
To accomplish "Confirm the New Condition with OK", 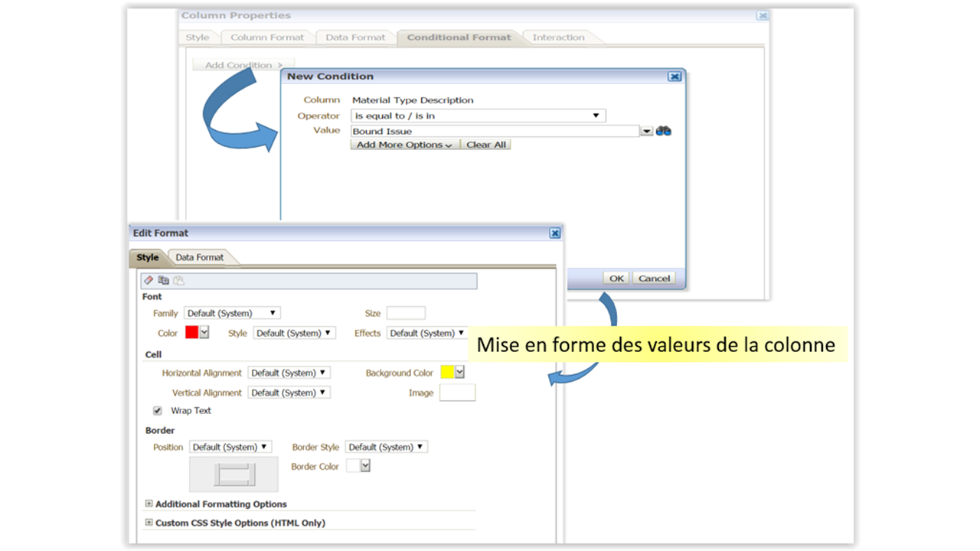I will (616, 279).
